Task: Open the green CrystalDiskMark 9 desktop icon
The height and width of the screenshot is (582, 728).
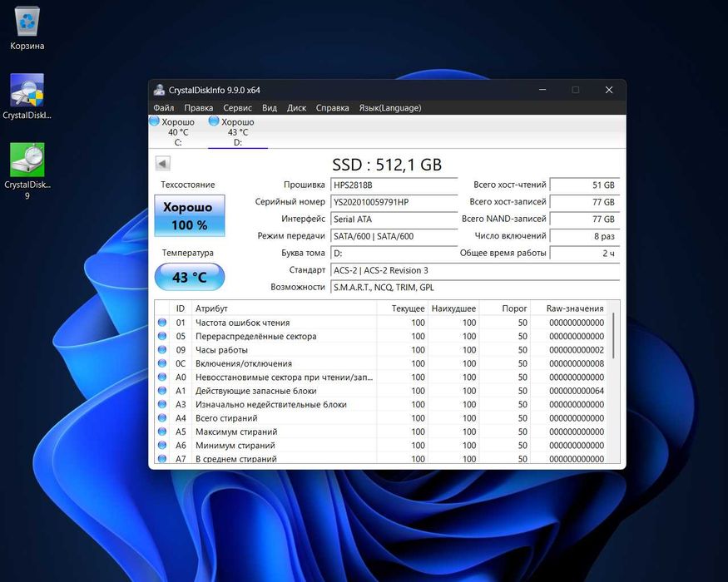Action: click(27, 170)
